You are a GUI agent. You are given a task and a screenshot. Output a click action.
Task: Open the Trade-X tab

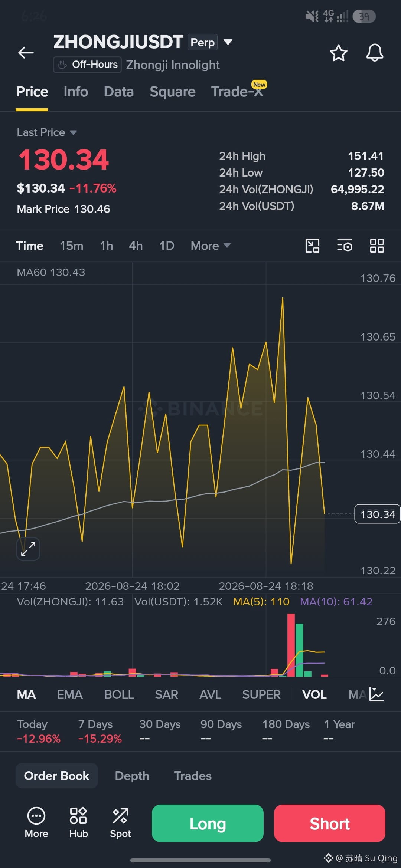point(237,92)
